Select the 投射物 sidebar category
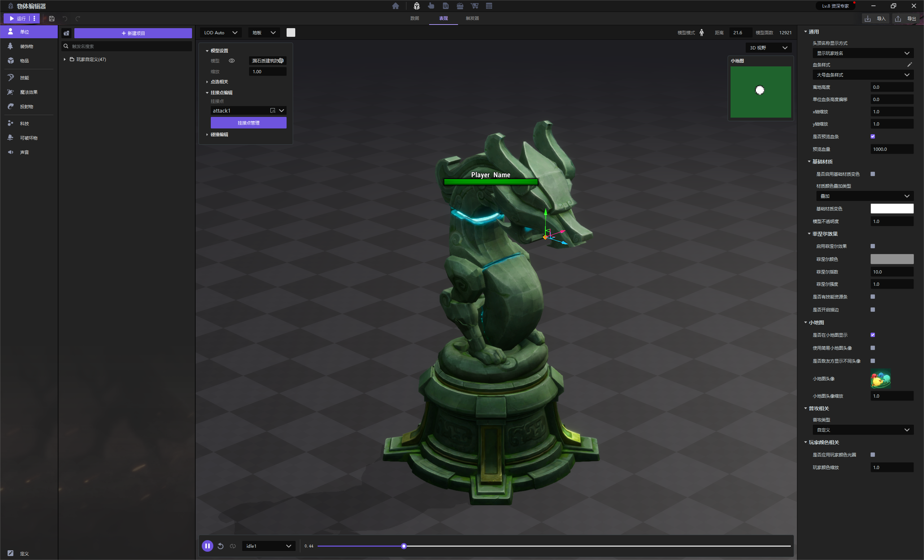 point(29,107)
